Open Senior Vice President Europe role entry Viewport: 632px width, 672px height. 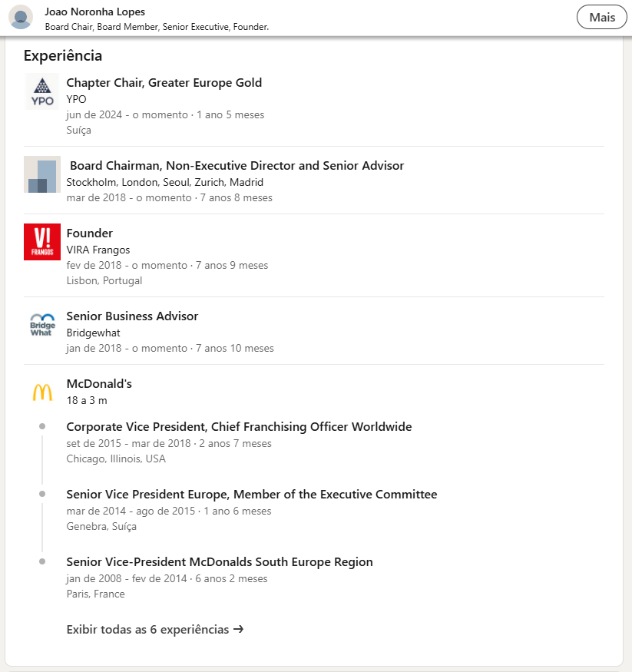tap(252, 495)
